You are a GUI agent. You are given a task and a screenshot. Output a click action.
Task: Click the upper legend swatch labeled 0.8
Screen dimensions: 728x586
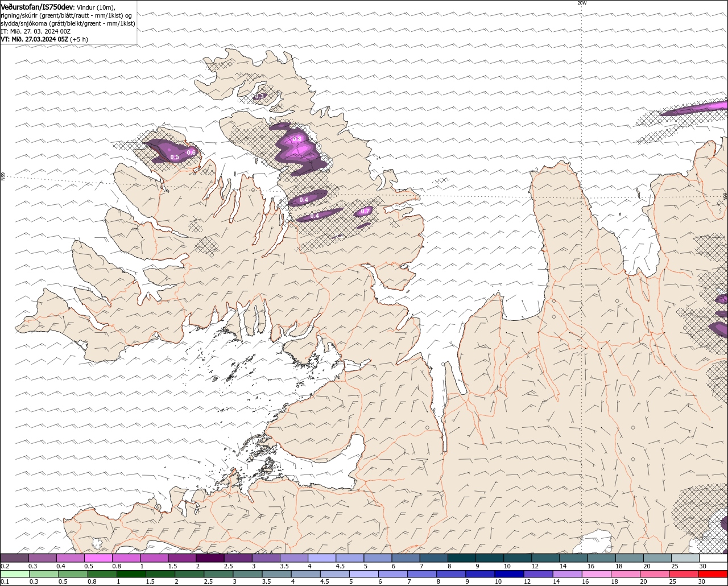126,558
